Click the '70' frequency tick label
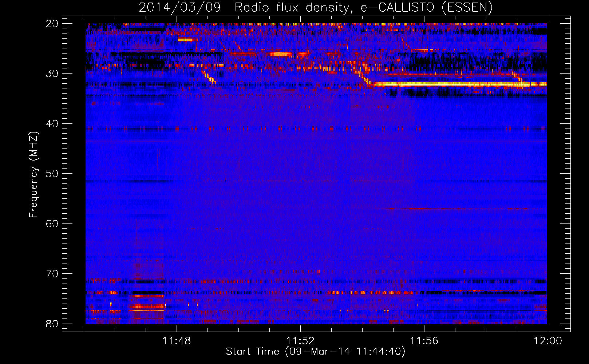 [52, 274]
